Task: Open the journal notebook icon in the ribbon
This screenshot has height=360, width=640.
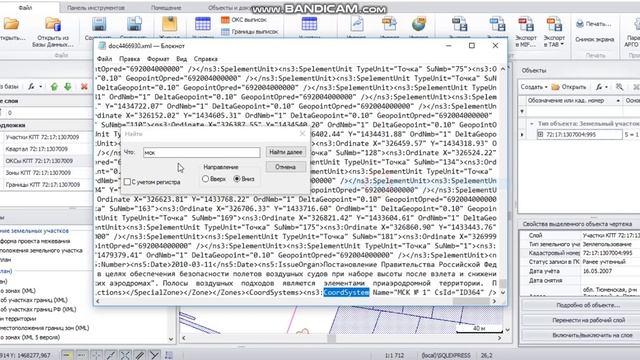Action: click(x=169, y=24)
